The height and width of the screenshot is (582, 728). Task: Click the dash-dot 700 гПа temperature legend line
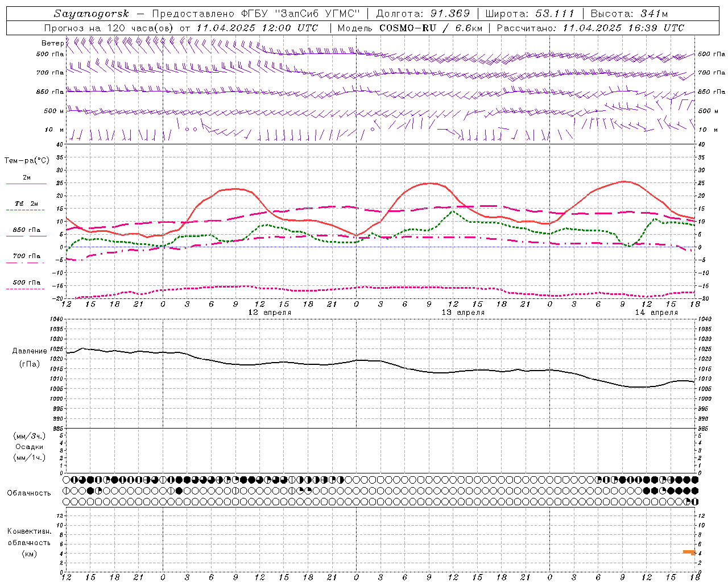click(26, 263)
